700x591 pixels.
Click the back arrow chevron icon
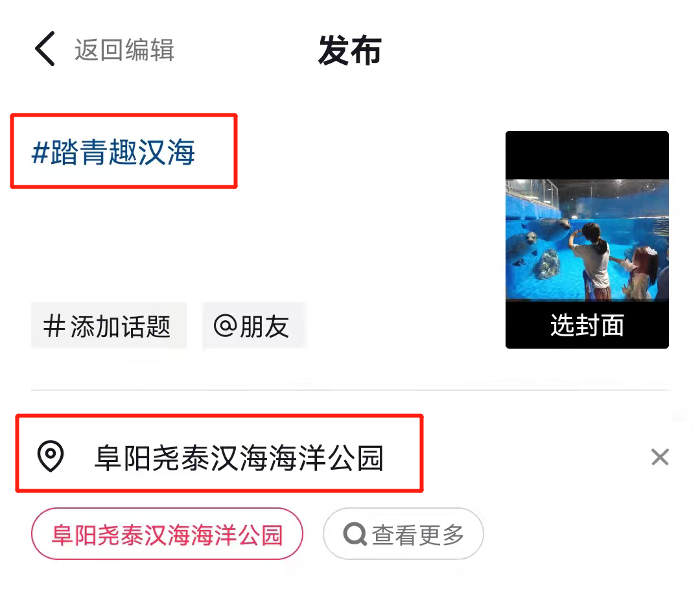coord(45,49)
